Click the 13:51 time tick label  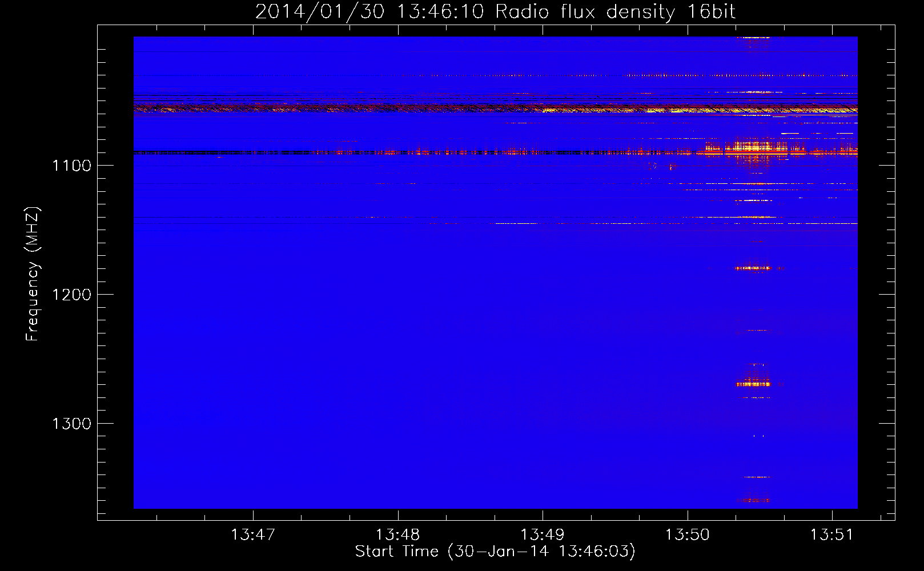click(x=832, y=534)
